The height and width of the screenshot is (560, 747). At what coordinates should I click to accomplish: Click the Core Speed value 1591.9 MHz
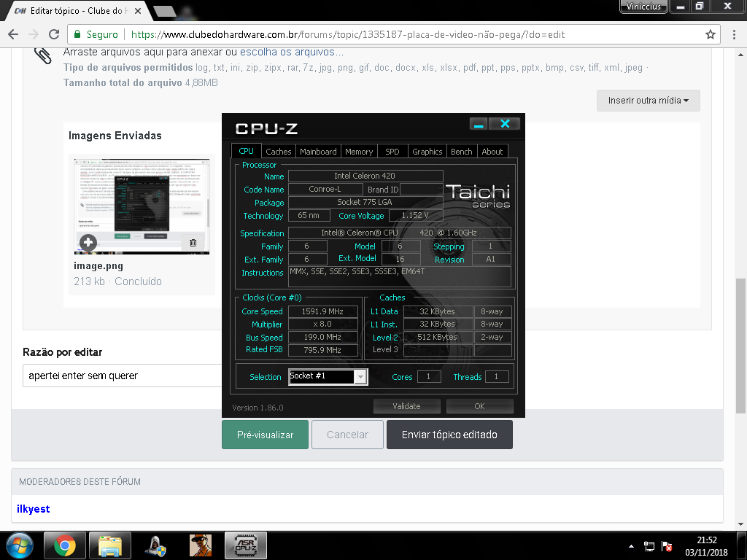coord(323,311)
